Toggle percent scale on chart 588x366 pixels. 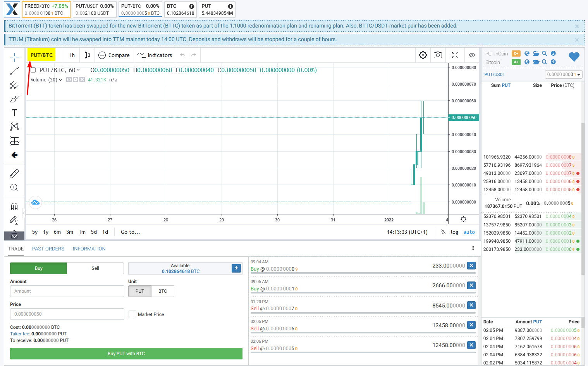443,232
